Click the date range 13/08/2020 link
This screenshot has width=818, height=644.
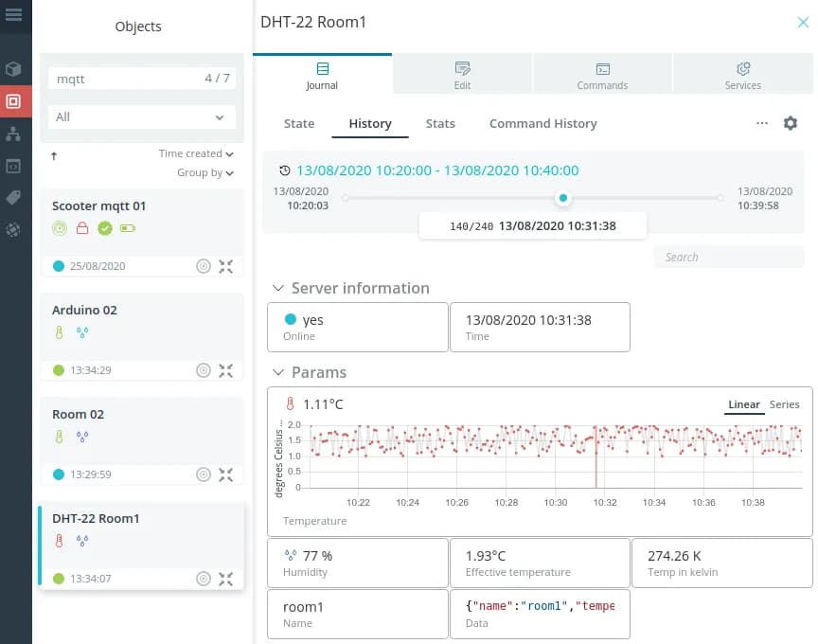click(x=437, y=170)
